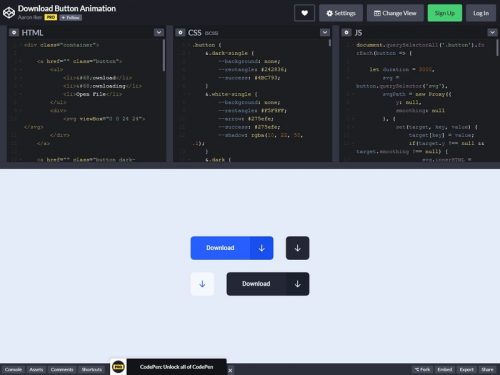
Task: Expand the JS panel dropdown chevron
Action: click(492, 32)
